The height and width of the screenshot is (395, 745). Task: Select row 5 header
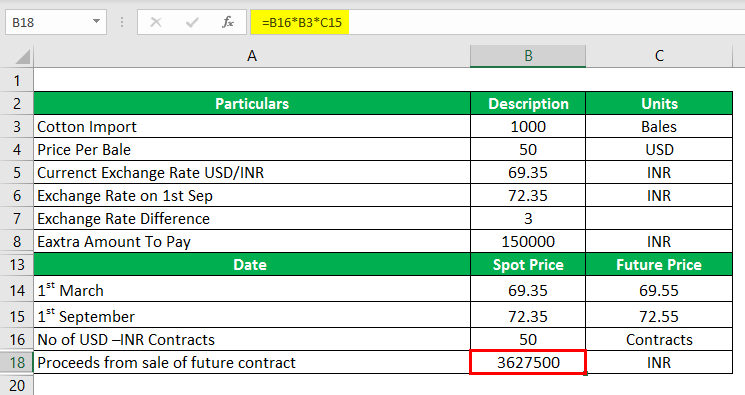[17, 172]
